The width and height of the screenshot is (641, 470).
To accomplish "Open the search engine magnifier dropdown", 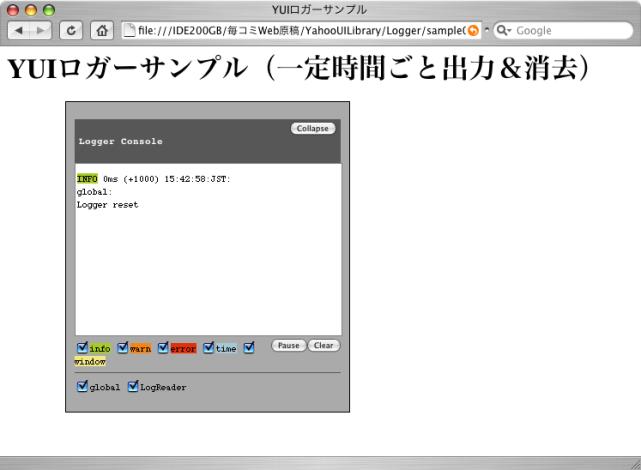I will (504, 30).
